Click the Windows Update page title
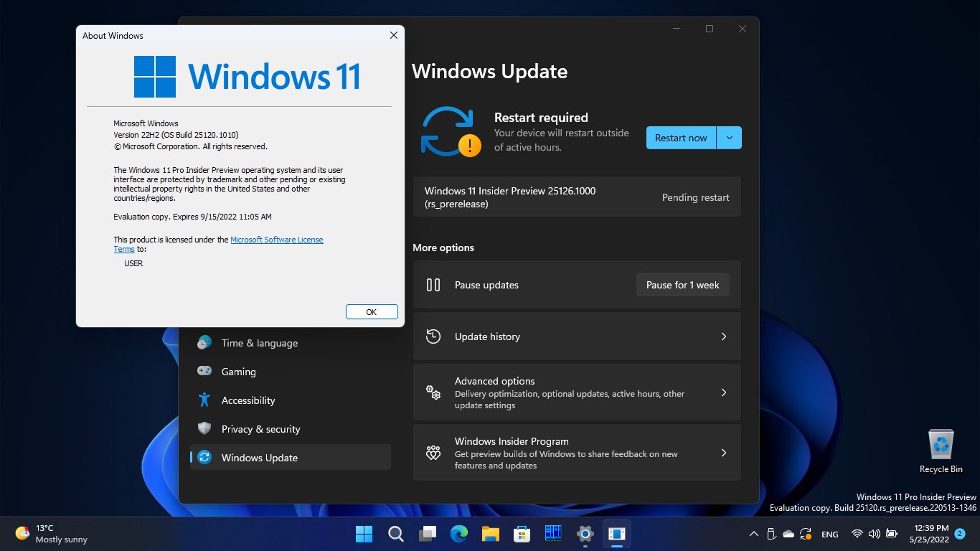The width and height of the screenshot is (980, 551). (x=489, y=72)
